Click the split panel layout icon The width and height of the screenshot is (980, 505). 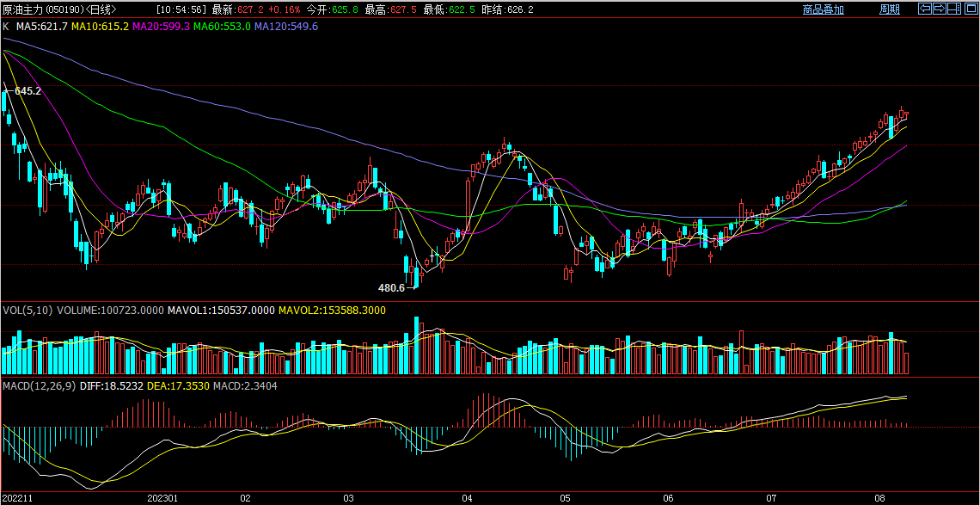click(x=953, y=9)
